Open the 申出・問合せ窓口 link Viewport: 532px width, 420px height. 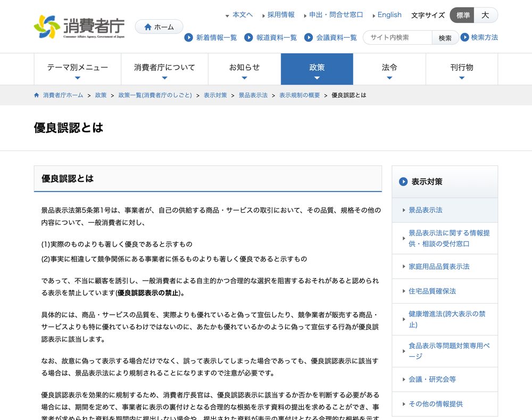(336, 15)
